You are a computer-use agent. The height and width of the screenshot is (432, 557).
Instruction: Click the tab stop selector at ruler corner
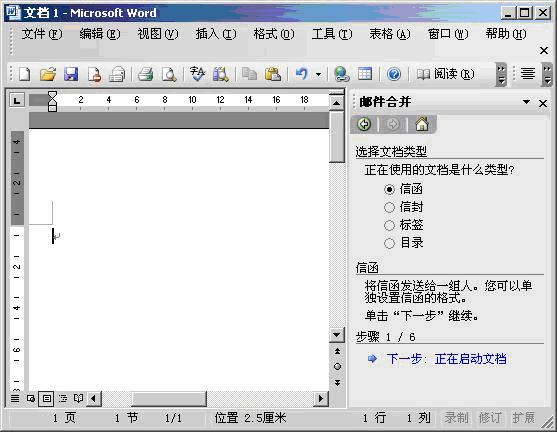pyautogui.click(x=17, y=101)
